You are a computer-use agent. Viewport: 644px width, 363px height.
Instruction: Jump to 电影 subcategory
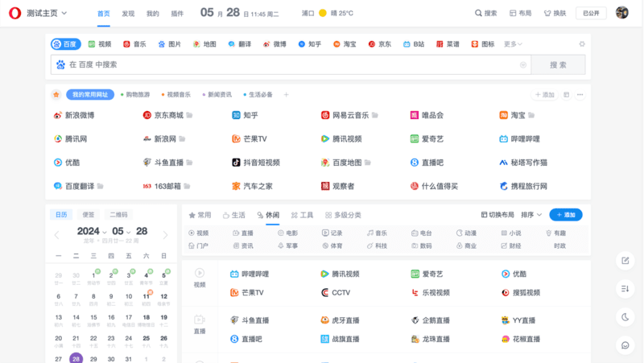coord(287,233)
